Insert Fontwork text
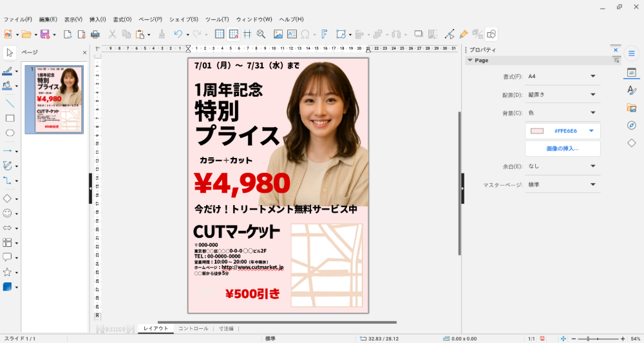The image size is (644, 343). pyautogui.click(x=324, y=35)
